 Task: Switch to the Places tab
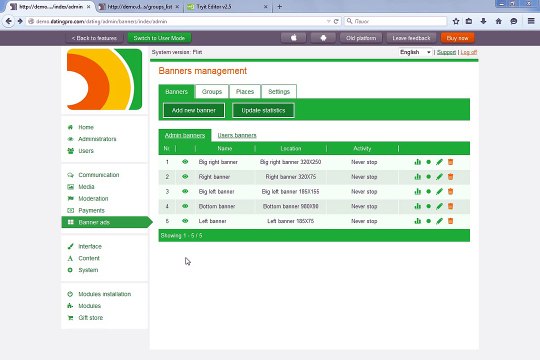245,92
